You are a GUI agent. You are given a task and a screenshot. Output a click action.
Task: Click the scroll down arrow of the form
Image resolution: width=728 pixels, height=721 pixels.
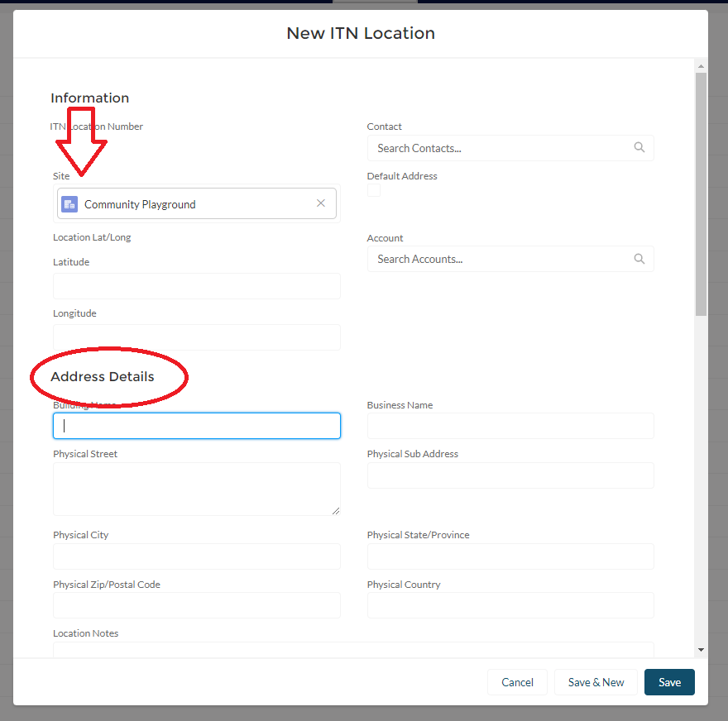pos(701,651)
